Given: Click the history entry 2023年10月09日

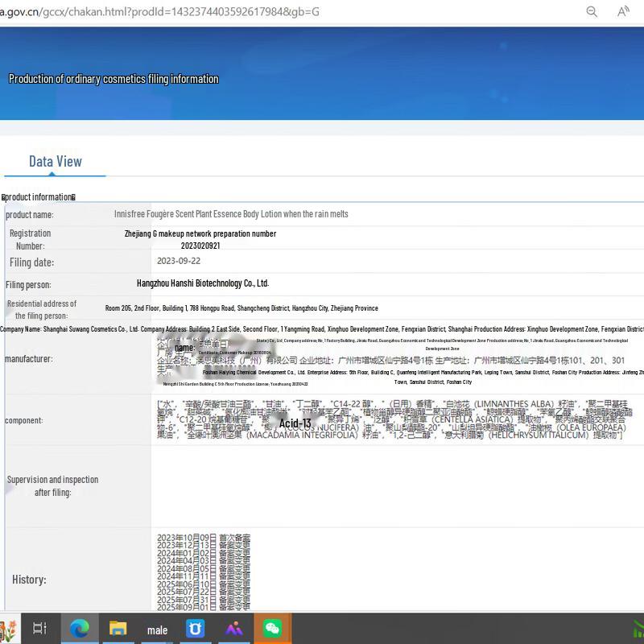Looking at the screenshot, I should 204,537.
